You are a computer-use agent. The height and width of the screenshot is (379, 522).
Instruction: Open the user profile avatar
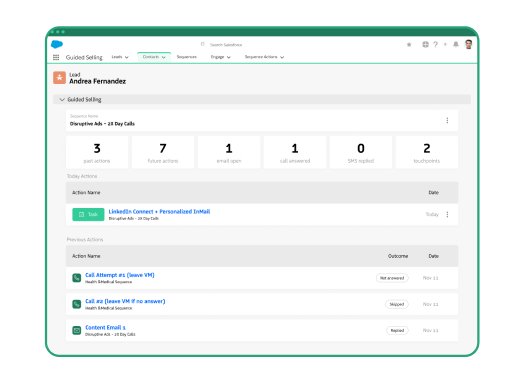pyautogui.click(x=469, y=44)
